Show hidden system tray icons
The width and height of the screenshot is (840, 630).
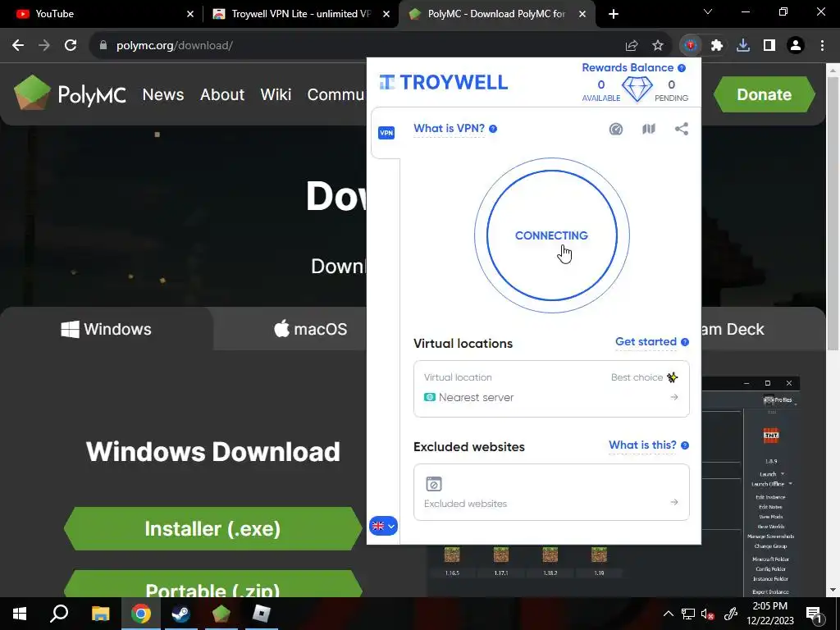point(668,614)
